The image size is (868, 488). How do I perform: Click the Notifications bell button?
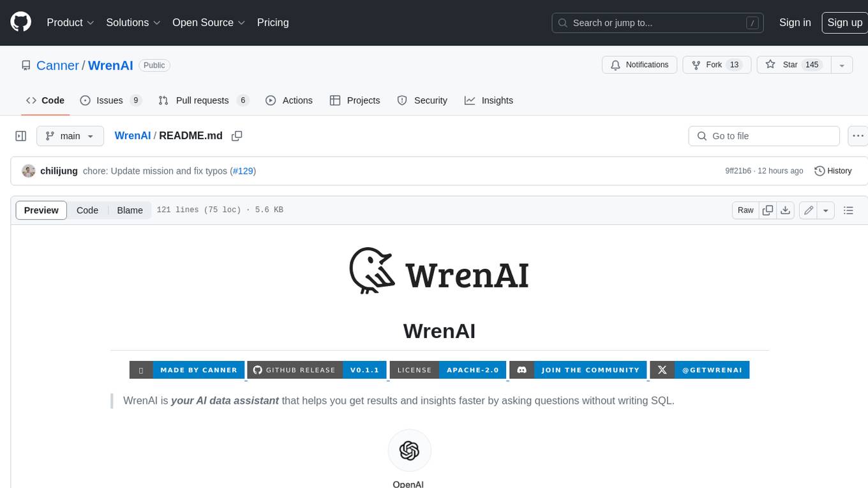[x=640, y=65]
